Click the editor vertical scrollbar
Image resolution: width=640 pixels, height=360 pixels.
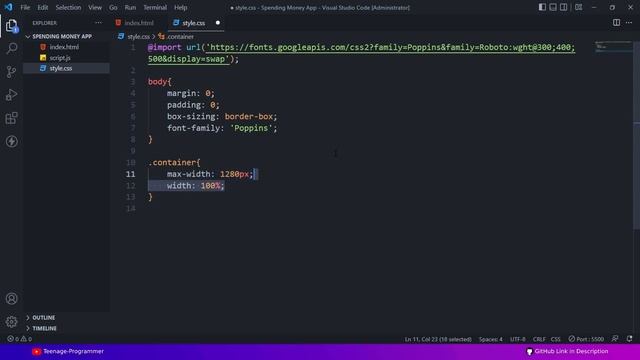(x=636, y=135)
